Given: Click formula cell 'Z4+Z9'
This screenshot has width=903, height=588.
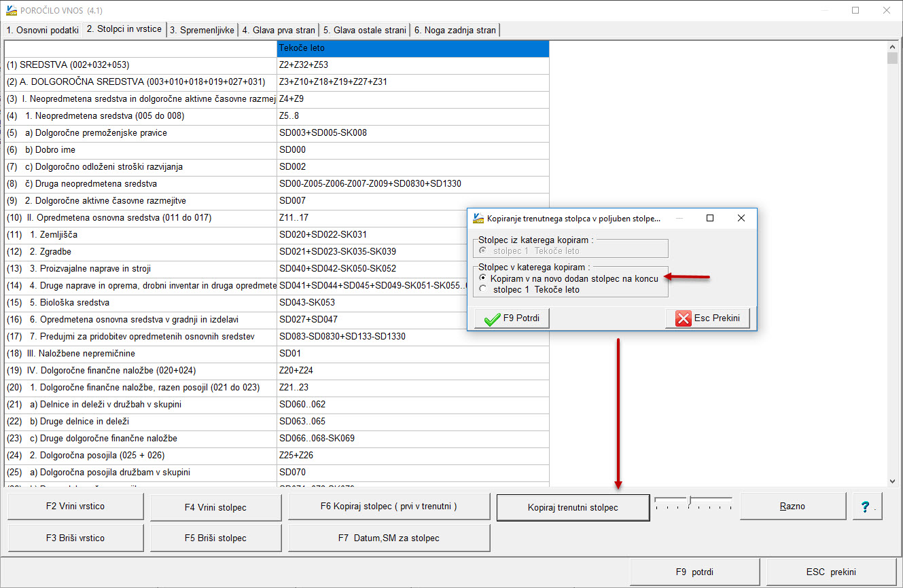Looking at the screenshot, I should coord(413,99).
